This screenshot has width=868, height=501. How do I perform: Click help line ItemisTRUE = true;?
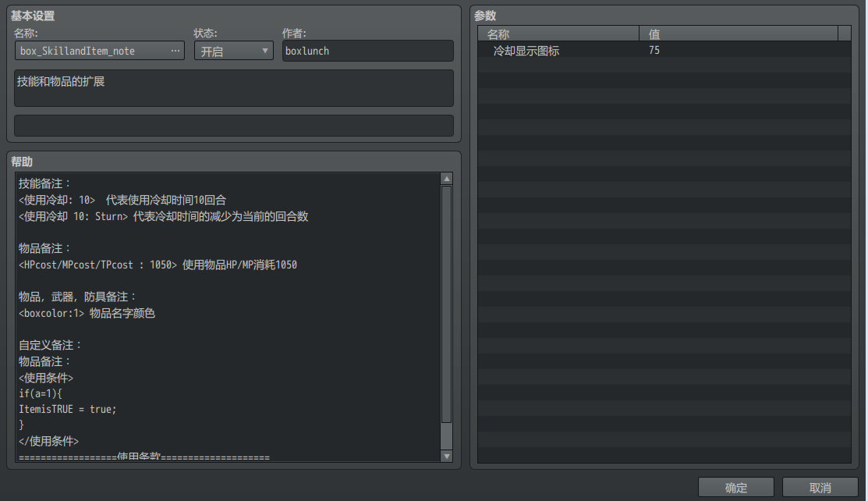(x=68, y=410)
